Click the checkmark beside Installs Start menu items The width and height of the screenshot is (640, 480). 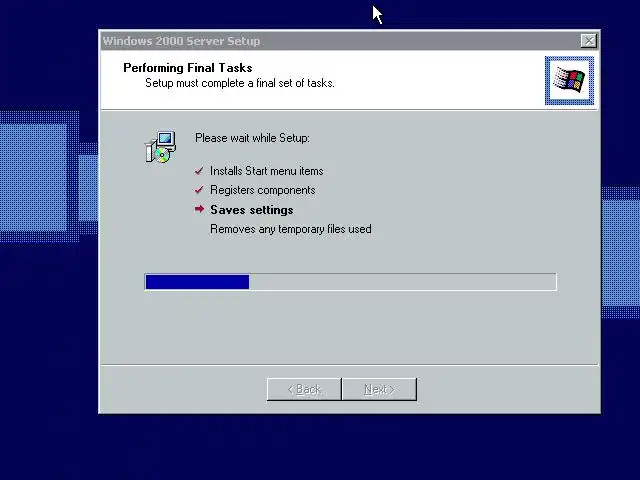(199, 171)
